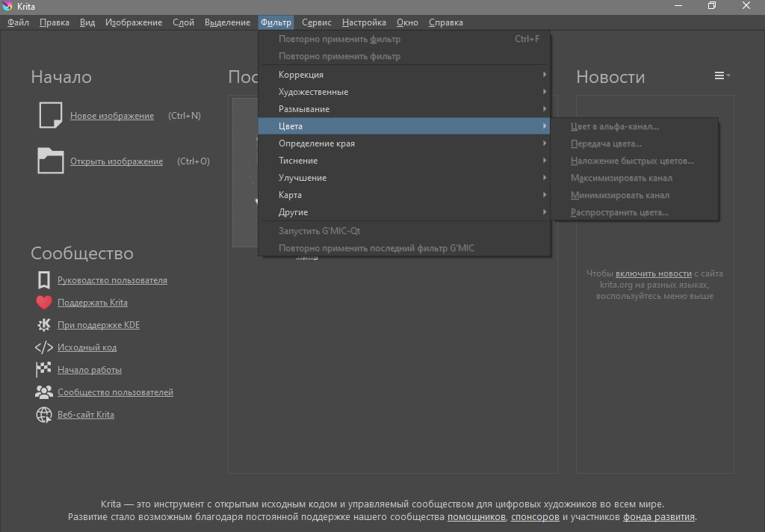Expand the Карта filter submenu
The width and height of the screenshot is (765, 532).
click(404, 195)
